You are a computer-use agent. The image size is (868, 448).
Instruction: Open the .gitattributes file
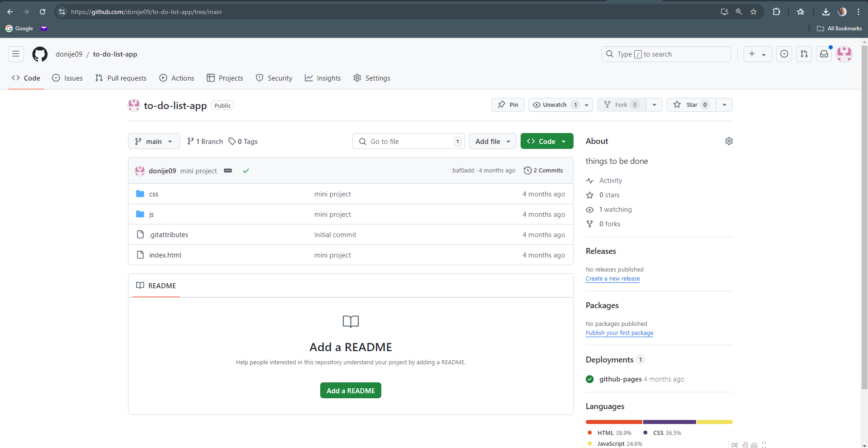169,235
